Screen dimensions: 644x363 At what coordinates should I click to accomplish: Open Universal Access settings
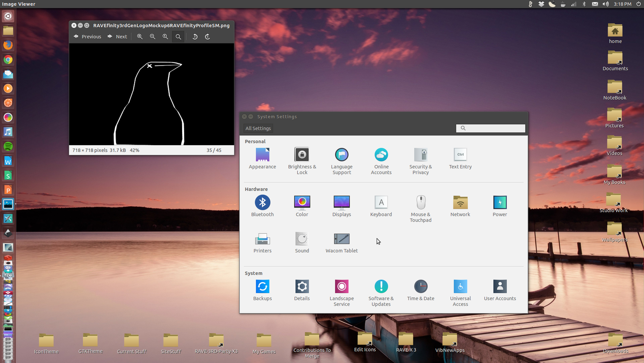click(460, 286)
